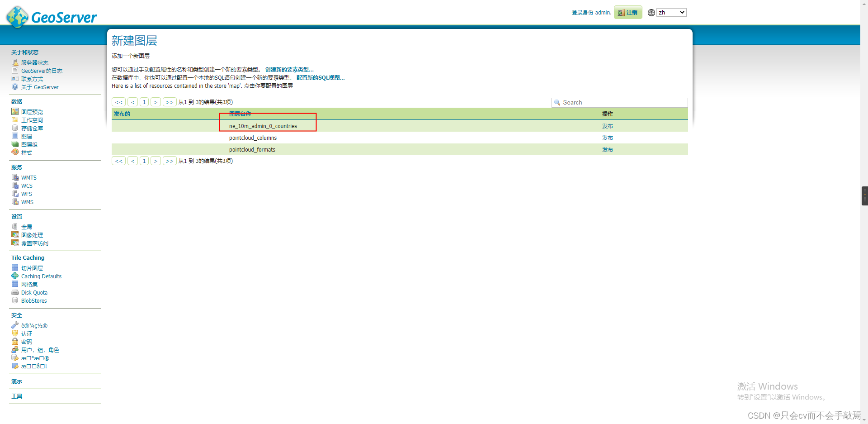Screen dimensions: 868x424
Task: Open the 样式 (Styles) page
Action: pos(26,152)
